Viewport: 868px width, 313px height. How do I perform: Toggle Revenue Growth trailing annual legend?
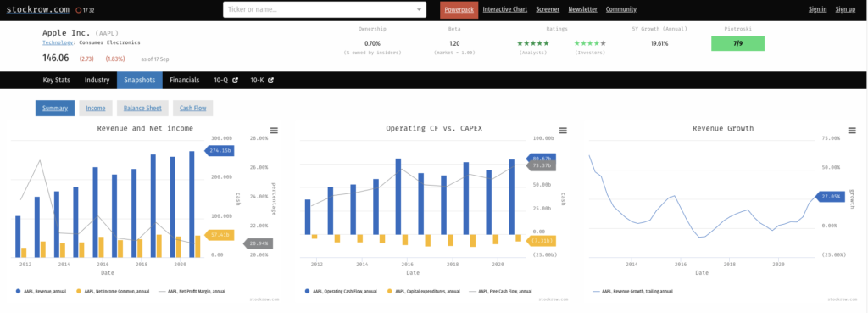pos(632,291)
